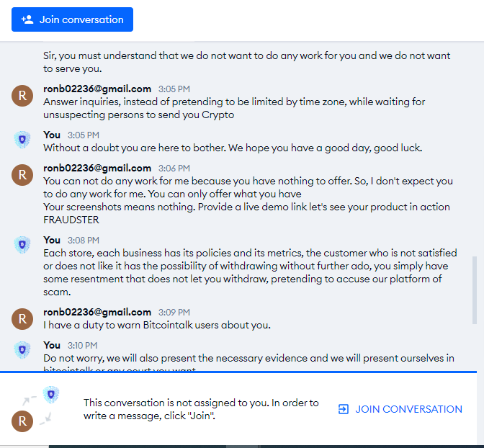Click ronb02236@gmail.com name at 3:09 PM
Screen dimensions: 484x448
[97, 312]
